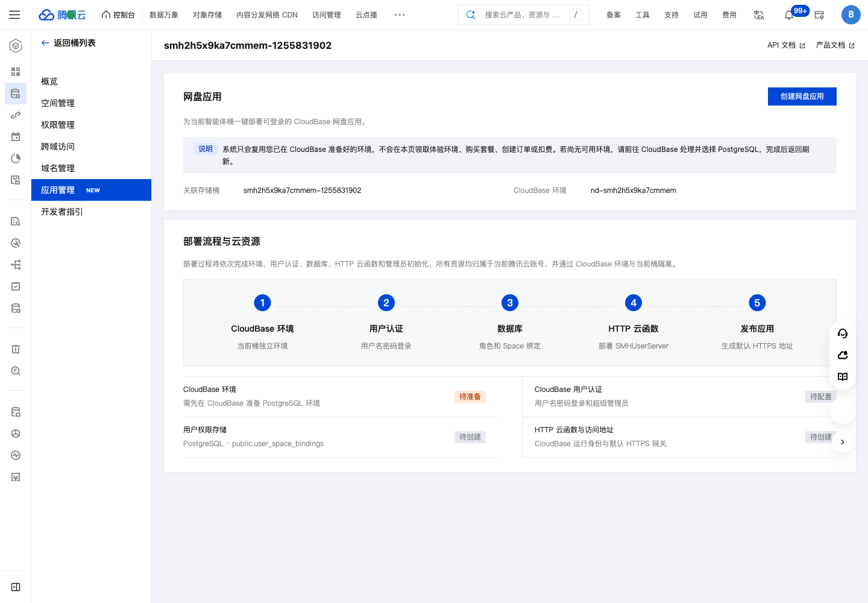This screenshot has width=868, height=603.
Task: Select 应用管理 NEW in the side menu
Action: [x=92, y=190]
